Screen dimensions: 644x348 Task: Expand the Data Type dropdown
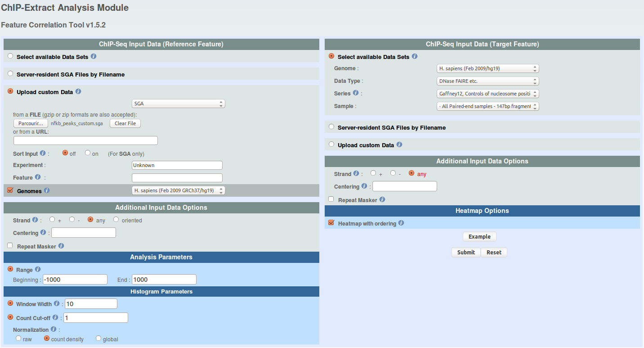[x=487, y=81]
